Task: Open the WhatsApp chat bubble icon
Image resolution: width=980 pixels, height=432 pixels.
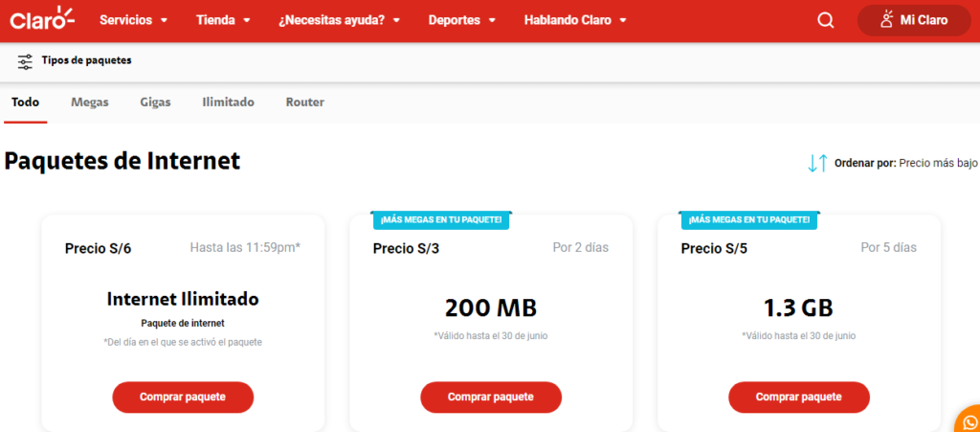Action: point(969,421)
